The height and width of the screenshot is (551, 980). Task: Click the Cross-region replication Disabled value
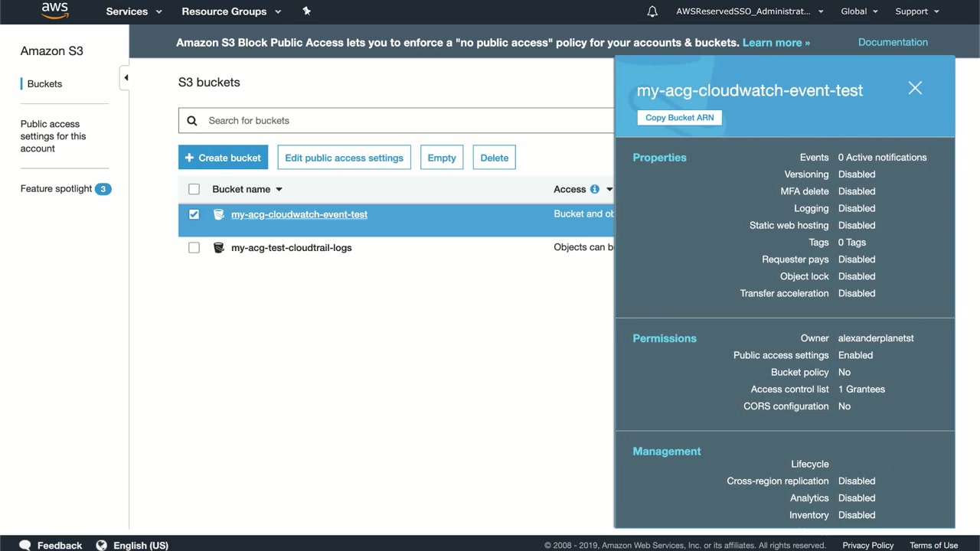pyautogui.click(x=857, y=481)
